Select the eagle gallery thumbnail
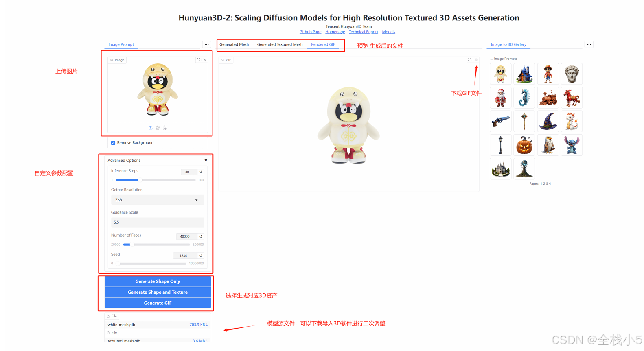The width and height of the screenshot is (644, 351). [548, 145]
